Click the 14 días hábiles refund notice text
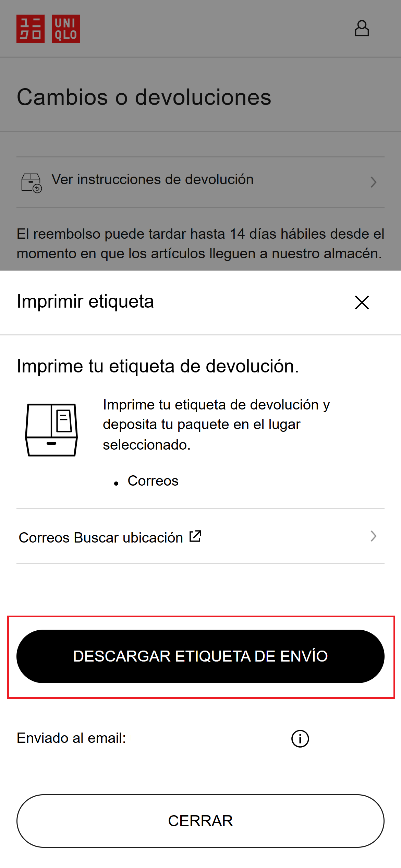 (200, 244)
